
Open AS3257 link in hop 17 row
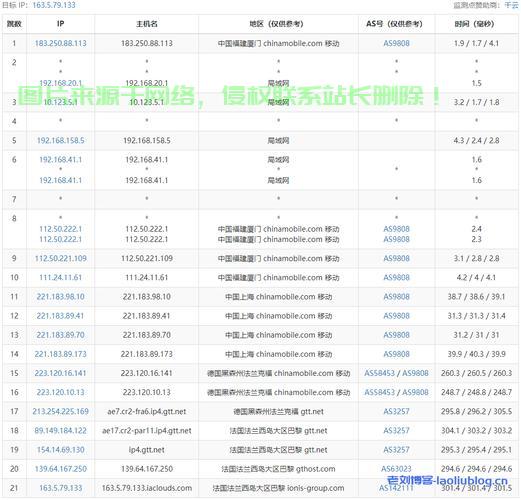pyautogui.click(x=396, y=411)
